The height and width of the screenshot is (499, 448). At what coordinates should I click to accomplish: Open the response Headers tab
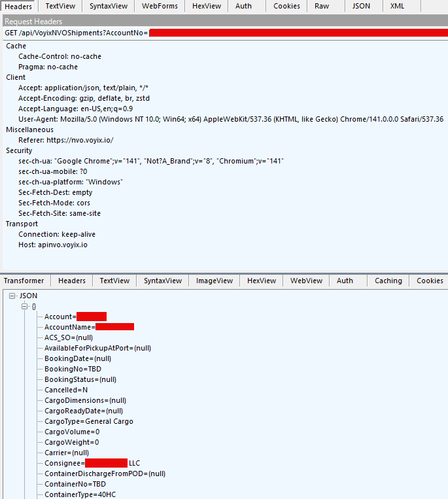pos(72,281)
